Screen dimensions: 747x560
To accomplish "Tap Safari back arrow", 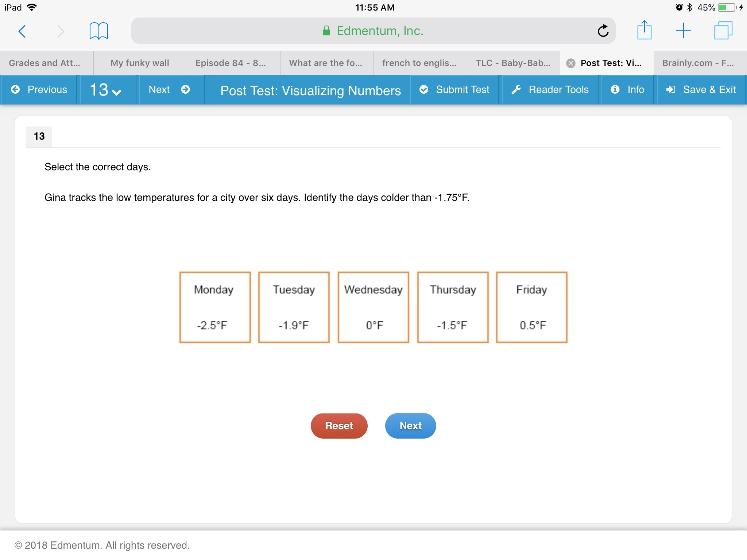I will pyautogui.click(x=22, y=31).
